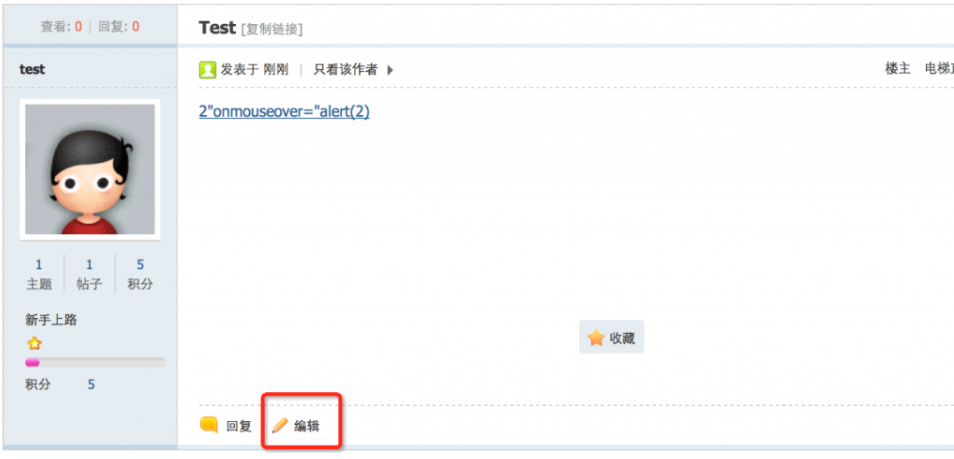The width and height of the screenshot is (954, 459).
Task: Click the pink points progress bar
Action: (x=94, y=362)
